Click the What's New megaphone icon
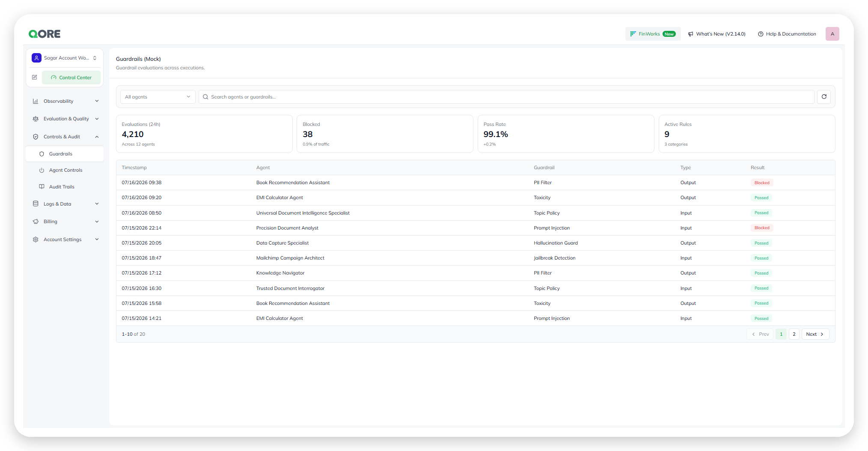Viewport: 868px width, 451px height. tap(690, 34)
